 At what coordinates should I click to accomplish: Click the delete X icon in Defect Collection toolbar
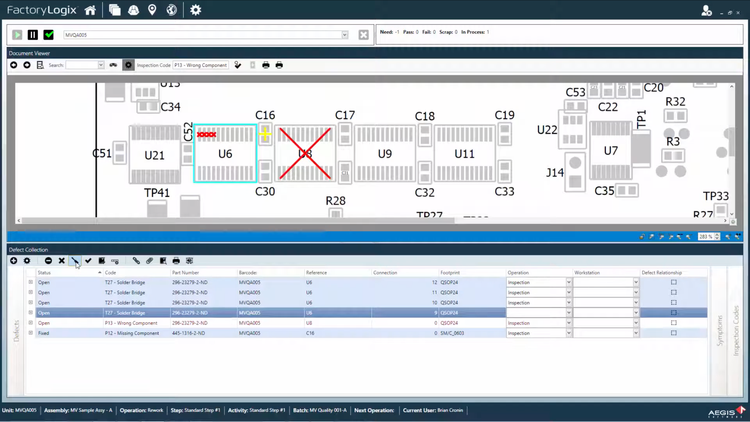point(61,261)
